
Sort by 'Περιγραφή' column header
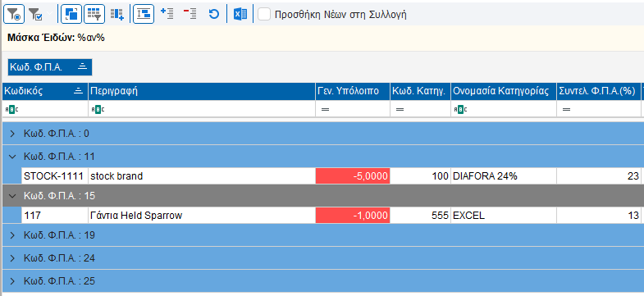pos(202,92)
